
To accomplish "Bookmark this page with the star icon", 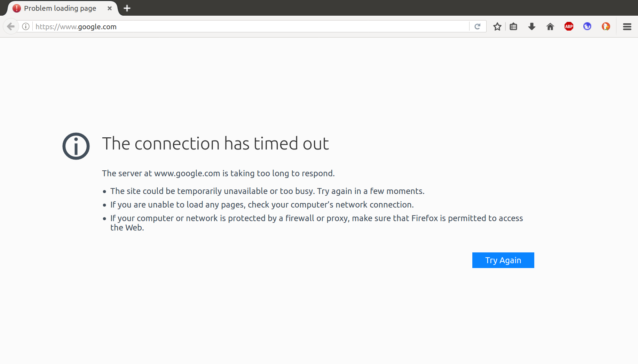I will point(497,26).
